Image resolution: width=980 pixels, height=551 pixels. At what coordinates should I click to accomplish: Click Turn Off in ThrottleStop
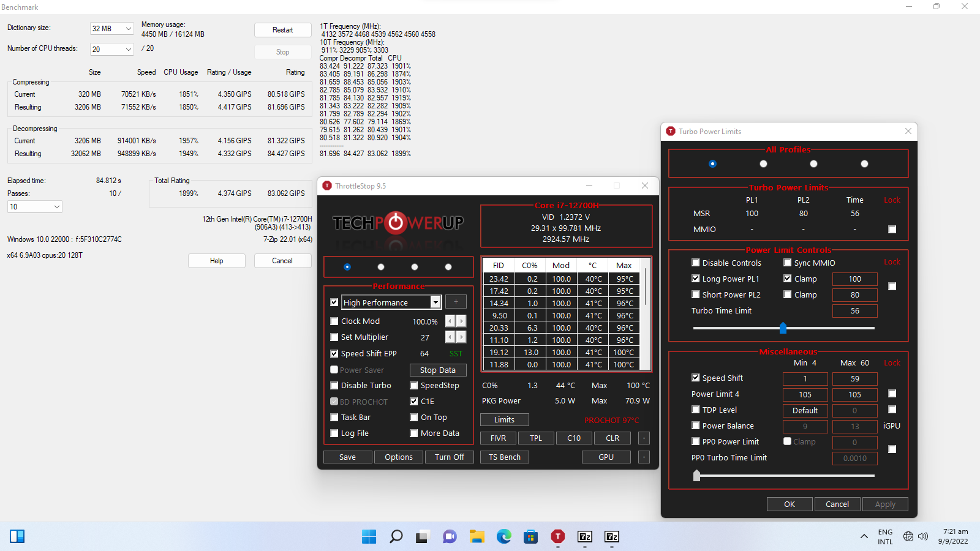coord(450,457)
